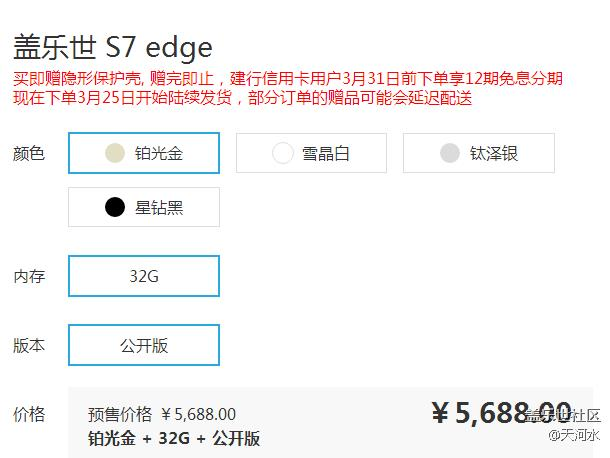Viewport: 610px width, 458px height.
Task: Click the 颜色 section label
Action: click(29, 153)
